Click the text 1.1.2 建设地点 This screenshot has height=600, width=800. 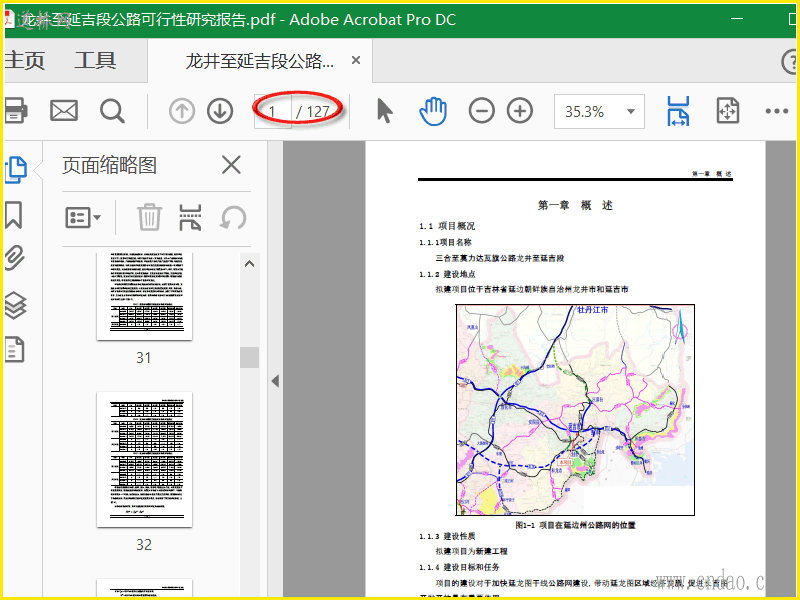[x=447, y=274]
